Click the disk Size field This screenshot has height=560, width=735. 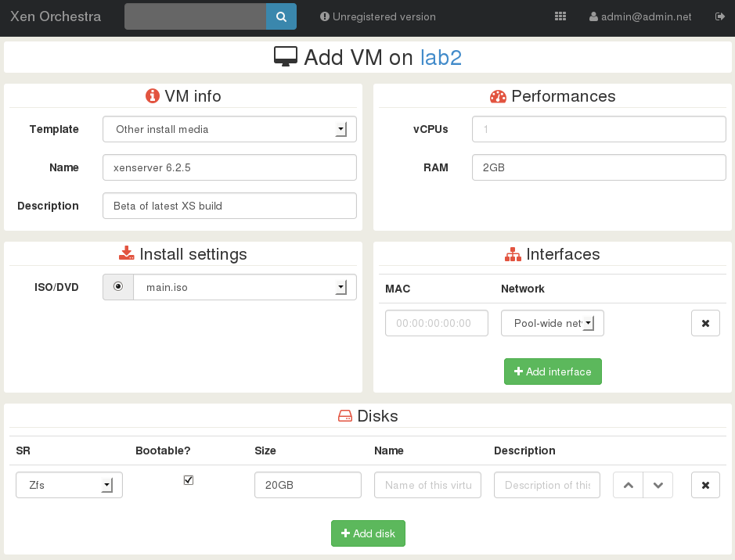pyautogui.click(x=308, y=485)
